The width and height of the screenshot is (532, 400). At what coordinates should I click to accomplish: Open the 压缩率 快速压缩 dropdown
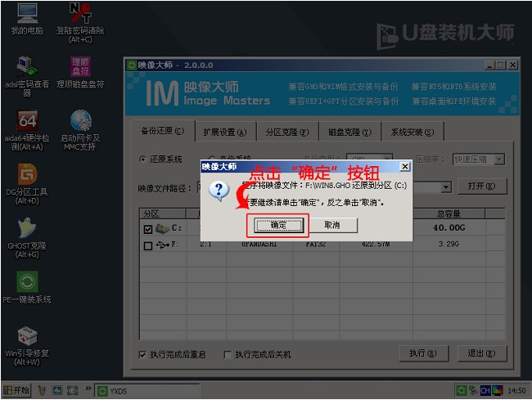pos(479,160)
